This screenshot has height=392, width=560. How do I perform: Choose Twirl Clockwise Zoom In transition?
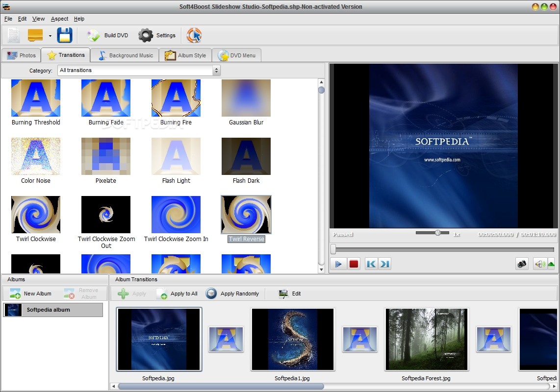176,219
